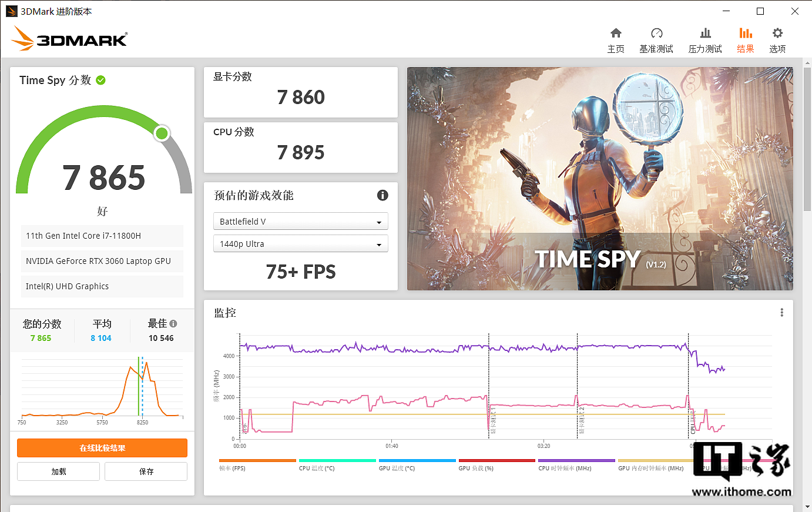The image size is (812, 512).
Task: Click the large 7 865 Time Spy score
Action: point(104,178)
